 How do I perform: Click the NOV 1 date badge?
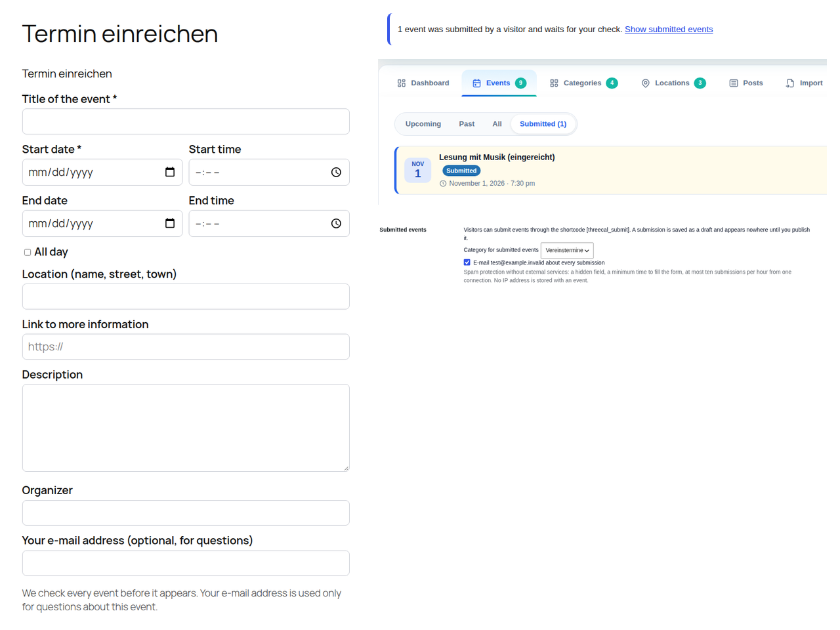[x=418, y=170]
